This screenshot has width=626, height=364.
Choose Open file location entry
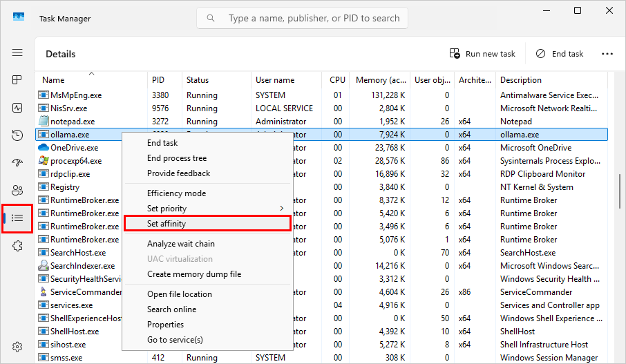click(179, 294)
